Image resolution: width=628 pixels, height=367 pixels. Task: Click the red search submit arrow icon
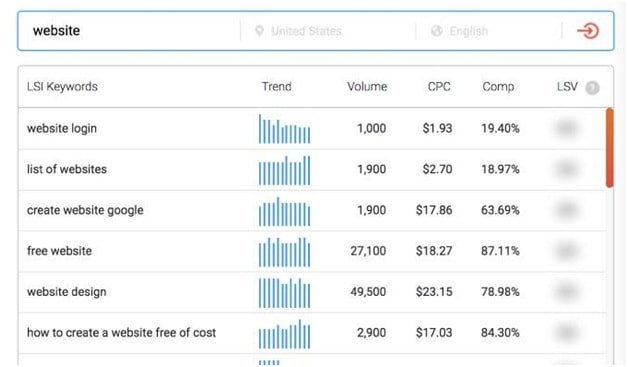(588, 31)
